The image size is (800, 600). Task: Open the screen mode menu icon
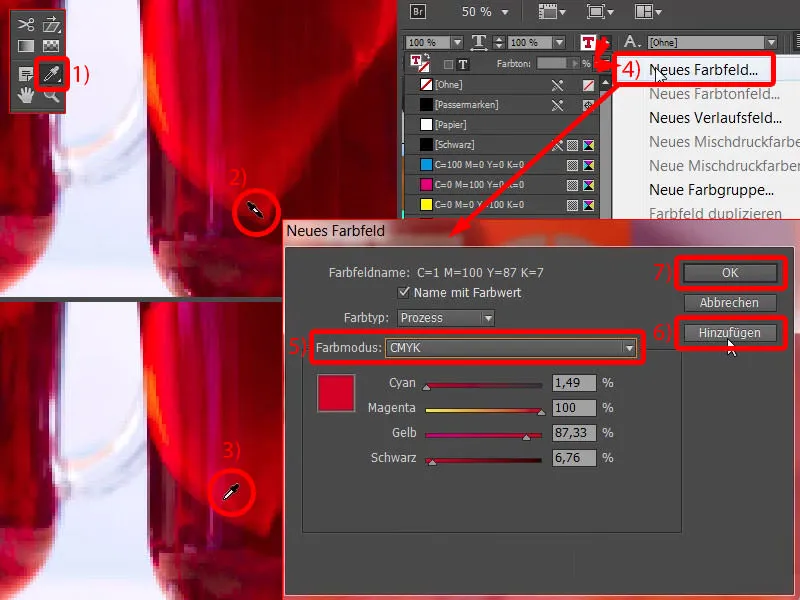click(x=599, y=12)
